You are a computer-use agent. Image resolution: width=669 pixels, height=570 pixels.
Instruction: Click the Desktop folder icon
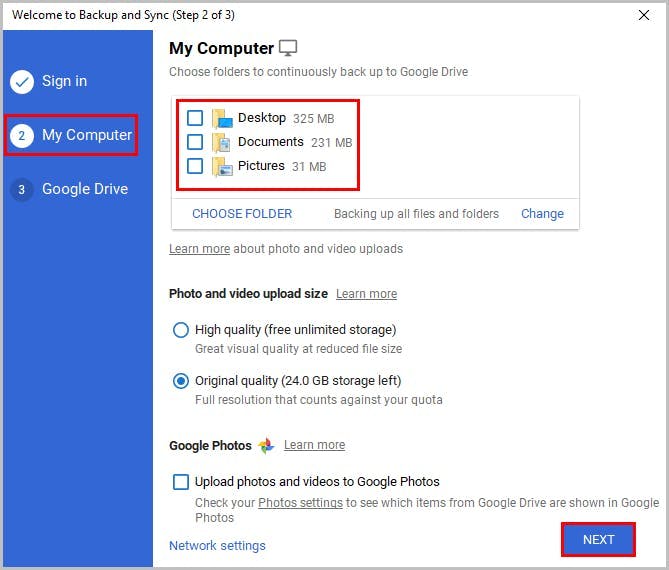(x=222, y=118)
